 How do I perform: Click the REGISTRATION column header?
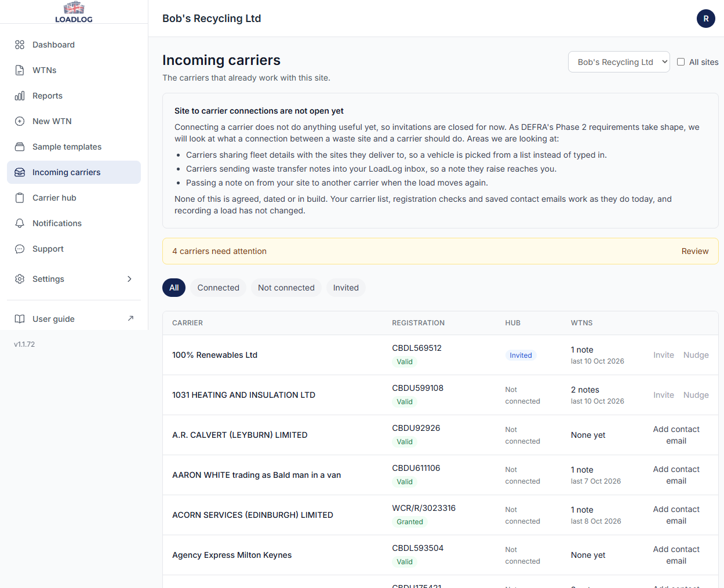point(419,323)
